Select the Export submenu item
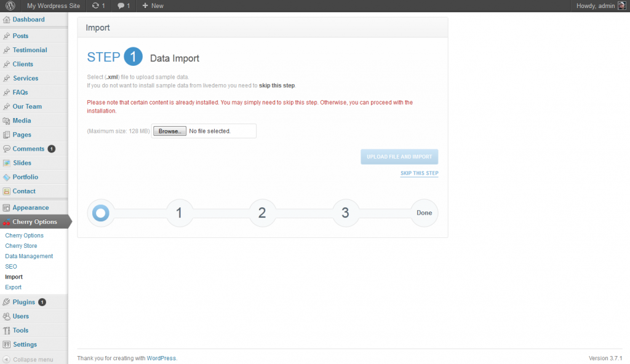630x364 pixels. tap(14, 287)
